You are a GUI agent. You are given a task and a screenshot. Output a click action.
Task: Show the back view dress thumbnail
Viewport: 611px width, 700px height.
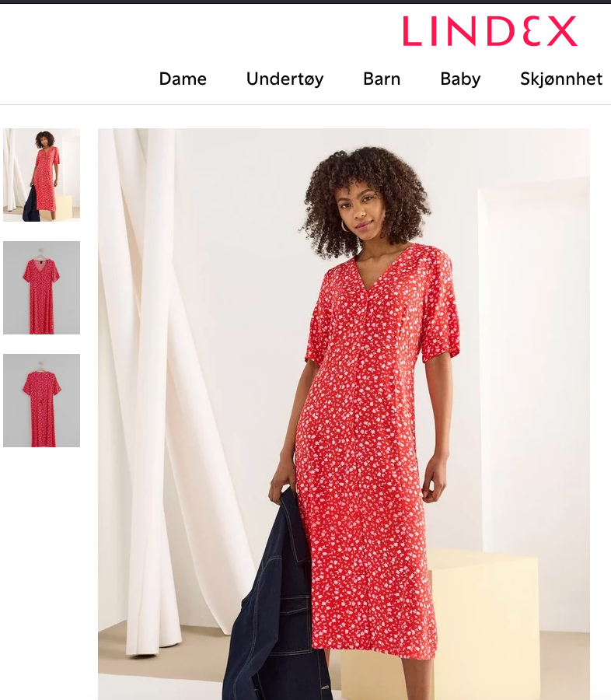point(41,401)
